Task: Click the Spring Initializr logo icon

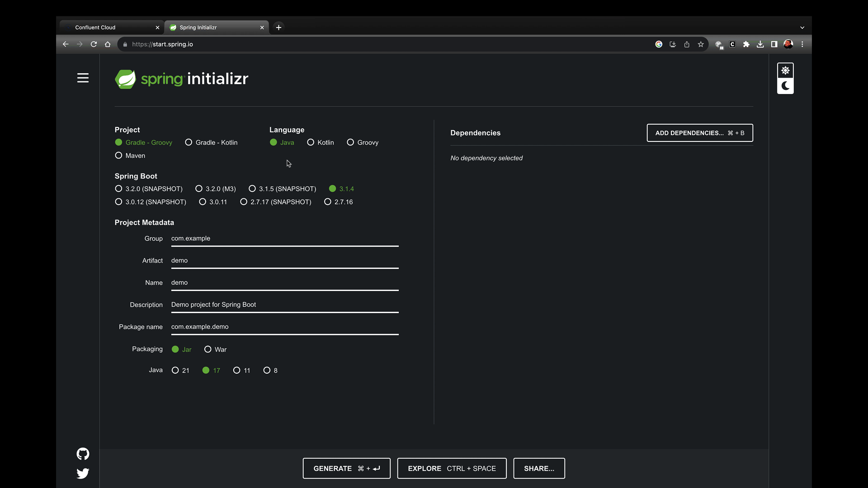Action: pyautogui.click(x=125, y=79)
